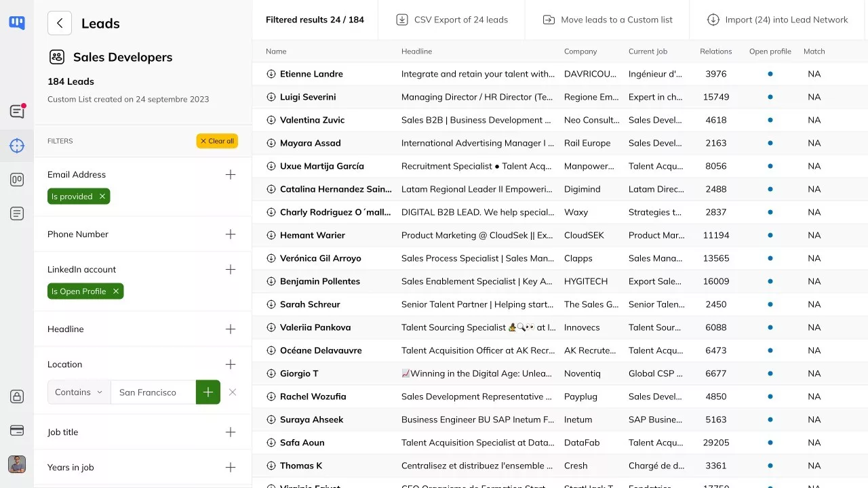The height and width of the screenshot is (488, 868).
Task: Clear the San Francisco location filter row
Action: [x=233, y=392]
